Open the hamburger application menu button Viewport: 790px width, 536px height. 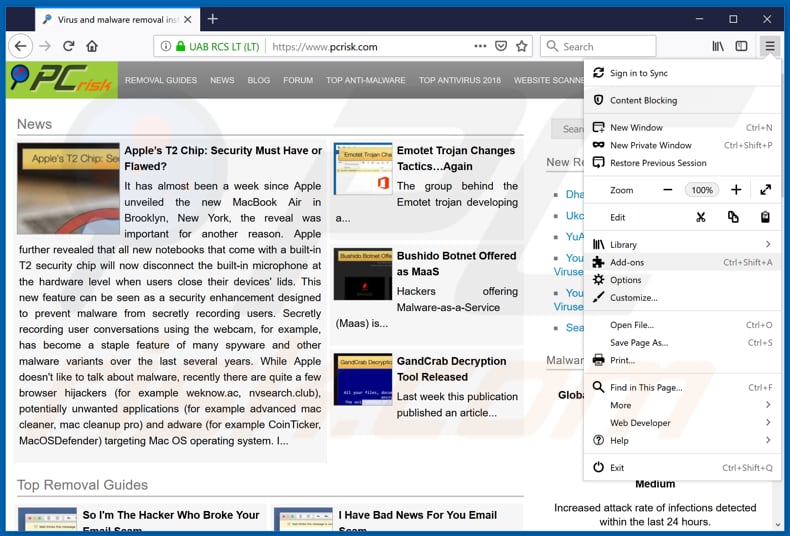click(x=769, y=46)
